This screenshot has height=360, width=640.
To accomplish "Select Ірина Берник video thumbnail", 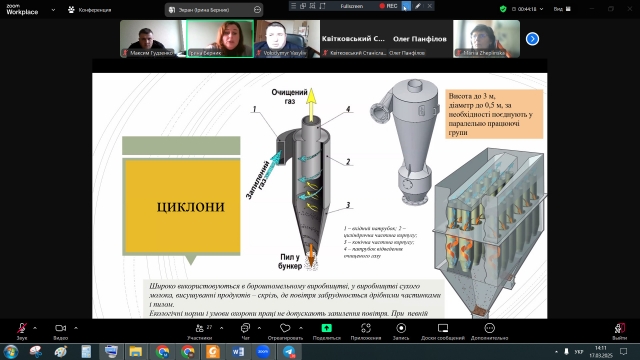I will (220, 39).
